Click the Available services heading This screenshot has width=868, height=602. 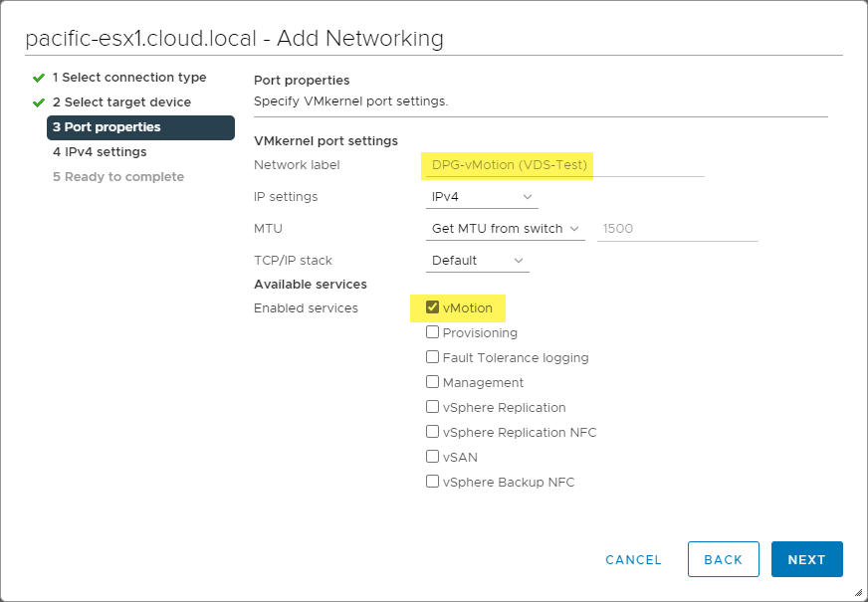[x=310, y=285]
